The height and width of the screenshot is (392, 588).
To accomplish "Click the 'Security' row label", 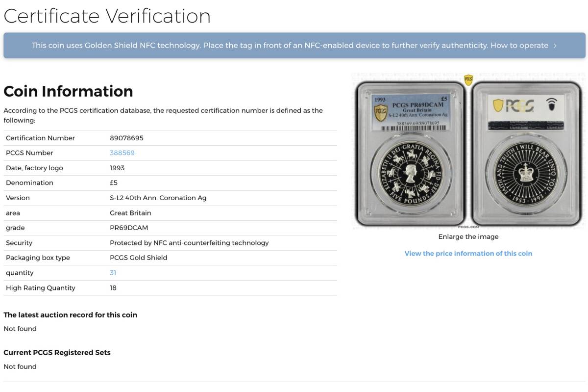I will coord(19,243).
